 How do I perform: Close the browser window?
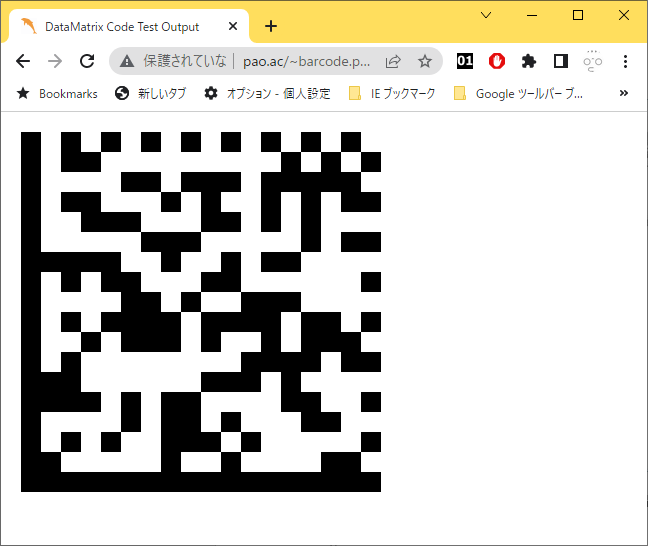click(x=624, y=15)
